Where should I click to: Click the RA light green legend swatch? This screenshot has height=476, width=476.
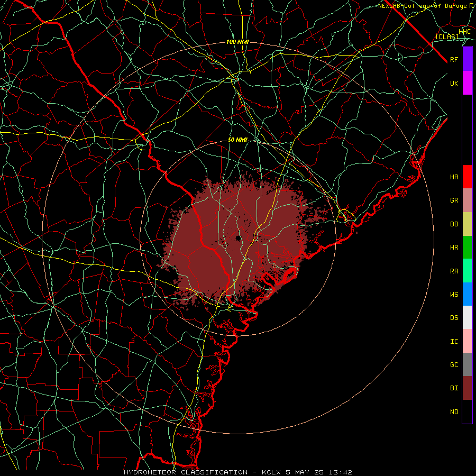467,271
